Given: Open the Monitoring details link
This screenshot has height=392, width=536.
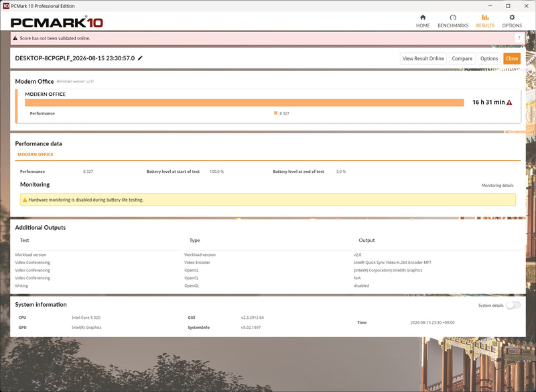Looking at the screenshot, I should [x=497, y=185].
